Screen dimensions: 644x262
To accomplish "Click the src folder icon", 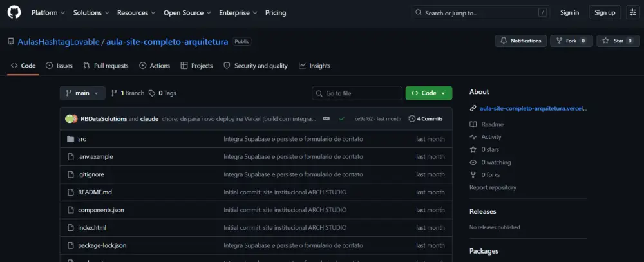I will point(70,139).
